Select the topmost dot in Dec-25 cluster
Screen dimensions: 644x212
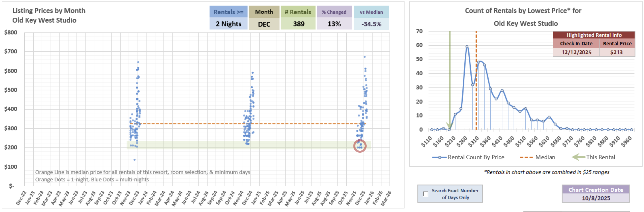[364, 57]
